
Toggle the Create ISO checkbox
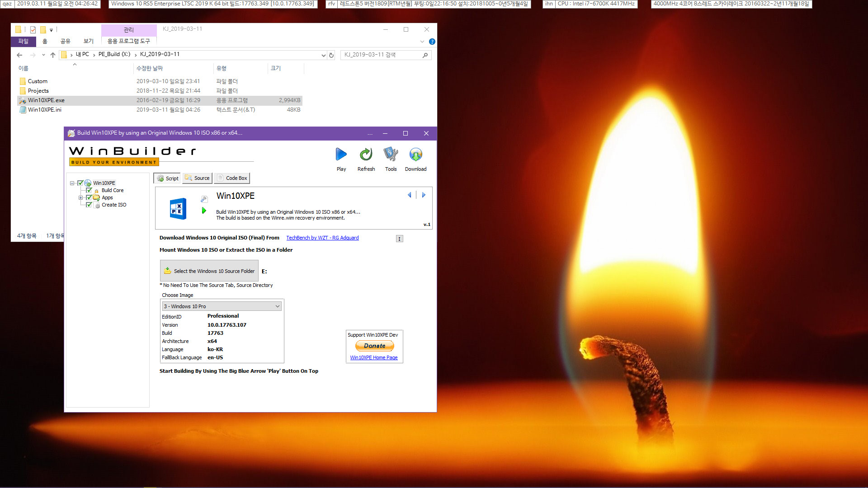pyautogui.click(x=89, y=205)
